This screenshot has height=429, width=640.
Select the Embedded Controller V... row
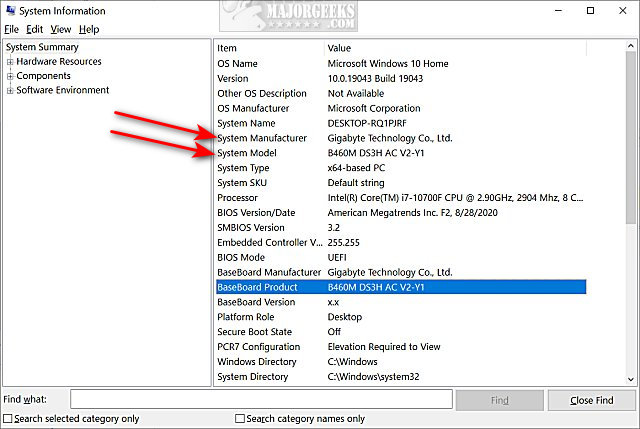(401, 242)
